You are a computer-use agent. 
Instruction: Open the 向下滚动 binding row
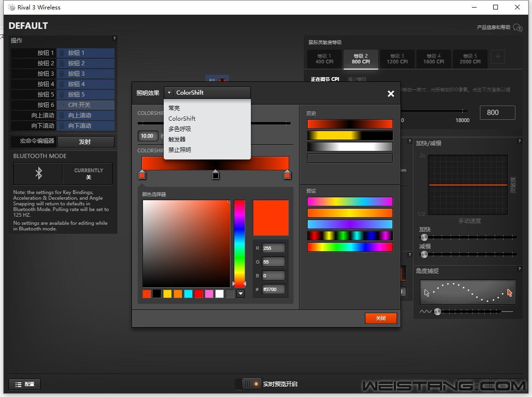click(x=86, y=126)
